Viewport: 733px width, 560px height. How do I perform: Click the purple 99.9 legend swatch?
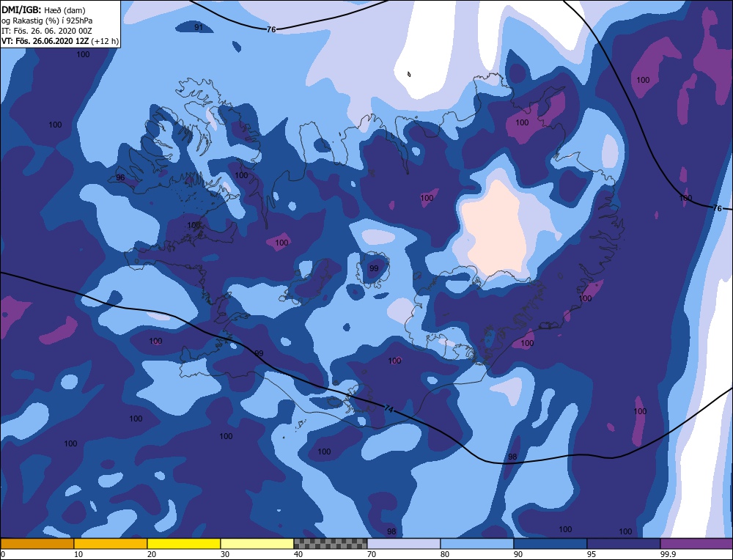(x=696, y=543)
